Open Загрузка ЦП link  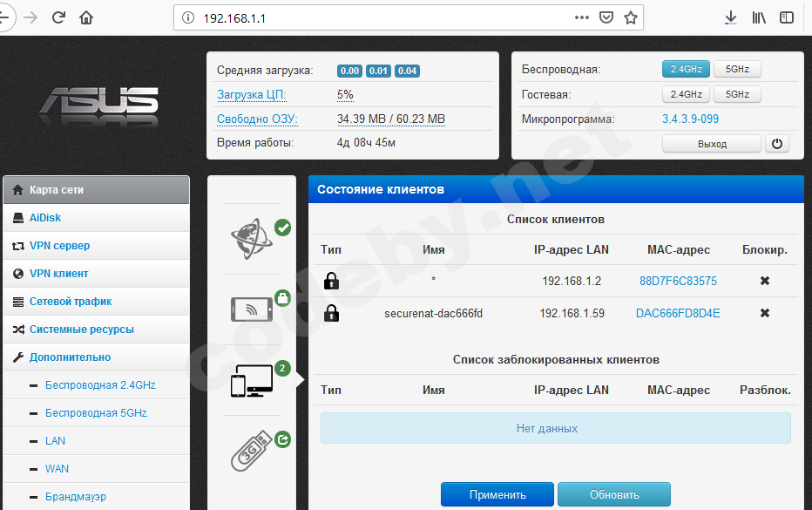[x=252, y=95]
